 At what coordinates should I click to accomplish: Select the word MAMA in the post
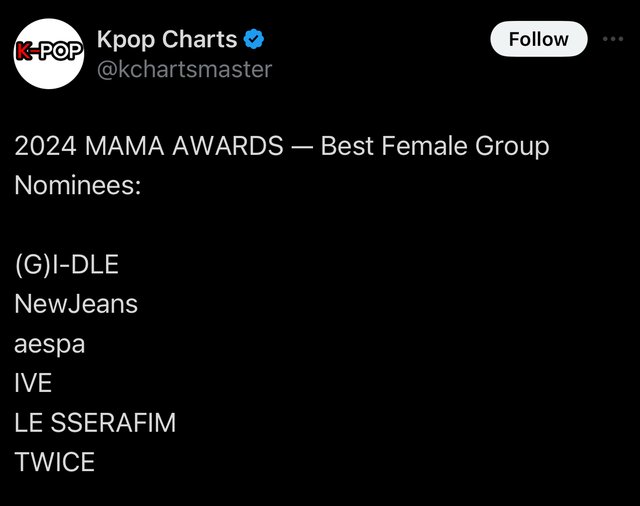click(x=124, y=146)
